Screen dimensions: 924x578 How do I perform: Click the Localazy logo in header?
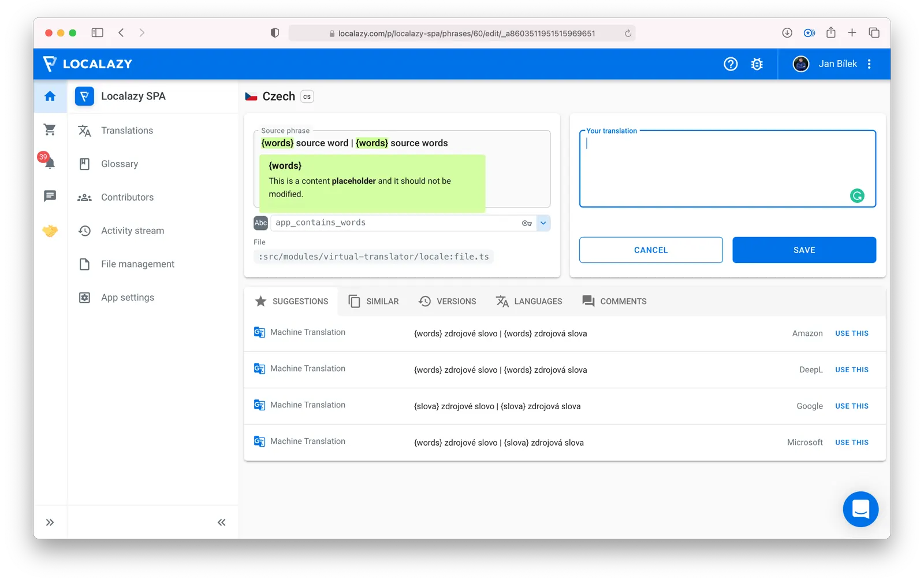point(88,64)
